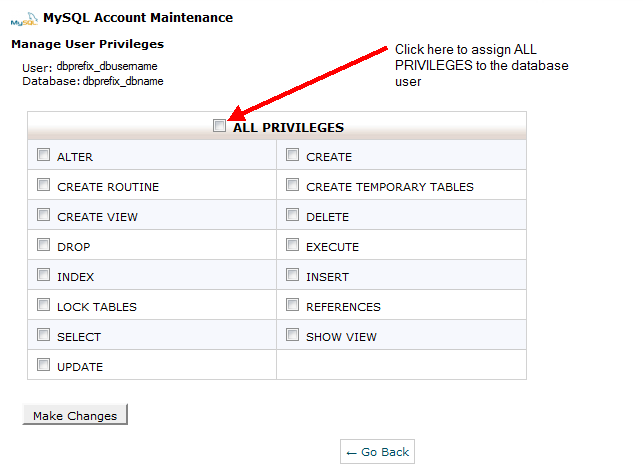Enable the ALL PRIVILEGES checkbox
Viewport: 643px width, 465px height.
(220, 126)
